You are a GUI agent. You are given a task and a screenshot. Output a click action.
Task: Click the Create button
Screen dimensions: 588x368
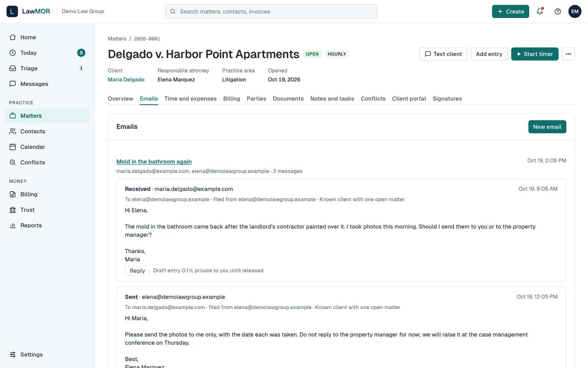[x=510, y=11]
